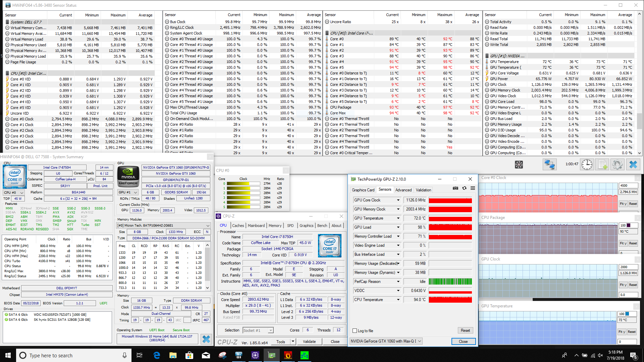Expand VDDC sensor dropdown

point(398,291)
